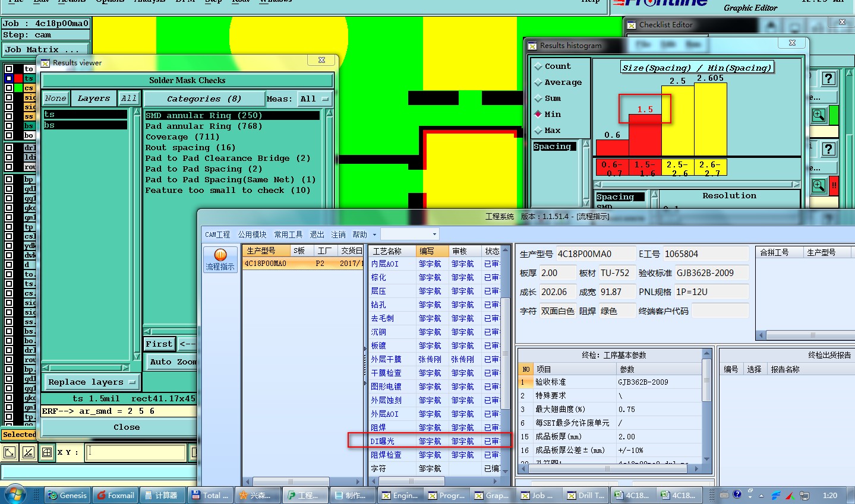The image size is (855, 504).
Task: Open the Replace layers dropdown
Action: (92, 382)
